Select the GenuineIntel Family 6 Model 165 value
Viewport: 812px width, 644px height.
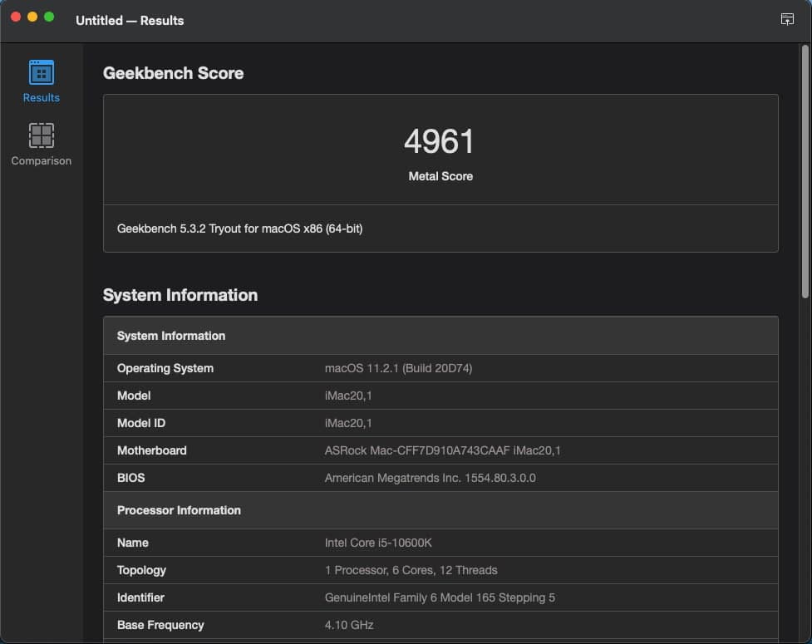point(440,597)
